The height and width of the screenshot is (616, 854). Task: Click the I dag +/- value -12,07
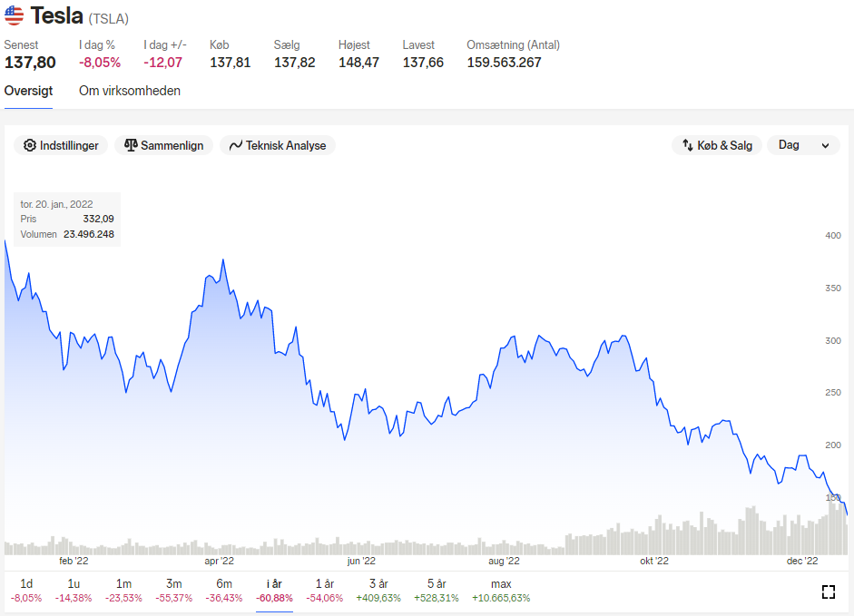[x=162, y=63]
